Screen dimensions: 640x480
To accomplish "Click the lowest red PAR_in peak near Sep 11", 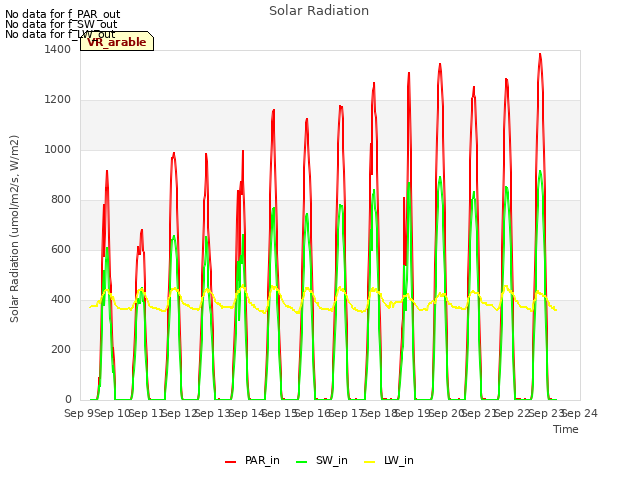I will 142,230.
